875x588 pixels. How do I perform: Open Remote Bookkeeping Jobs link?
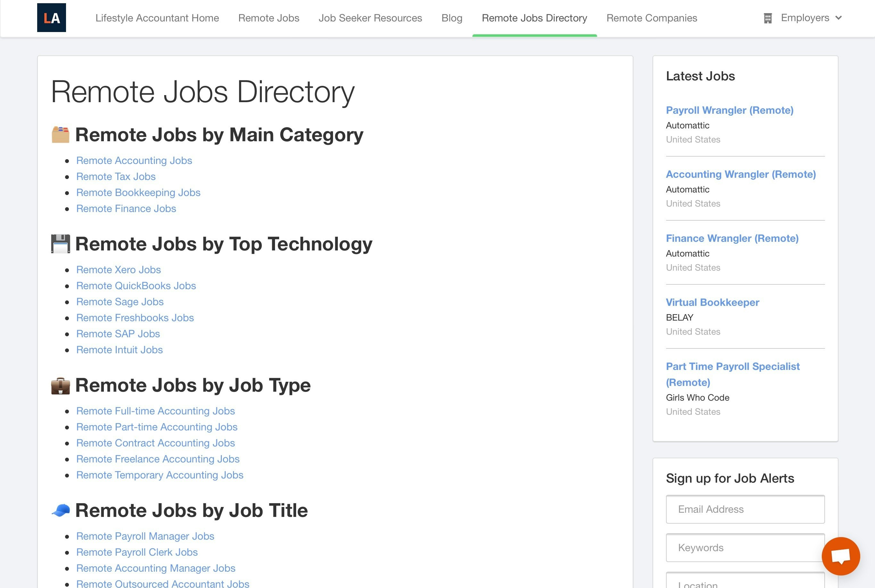[138, 192]
